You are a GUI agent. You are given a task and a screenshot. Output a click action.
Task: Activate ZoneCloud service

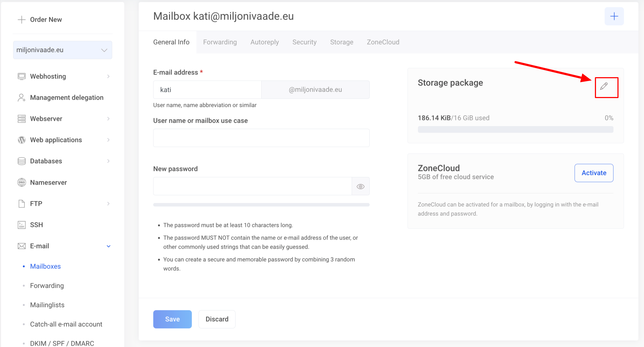pyautogui.click(x=594, y=173)
